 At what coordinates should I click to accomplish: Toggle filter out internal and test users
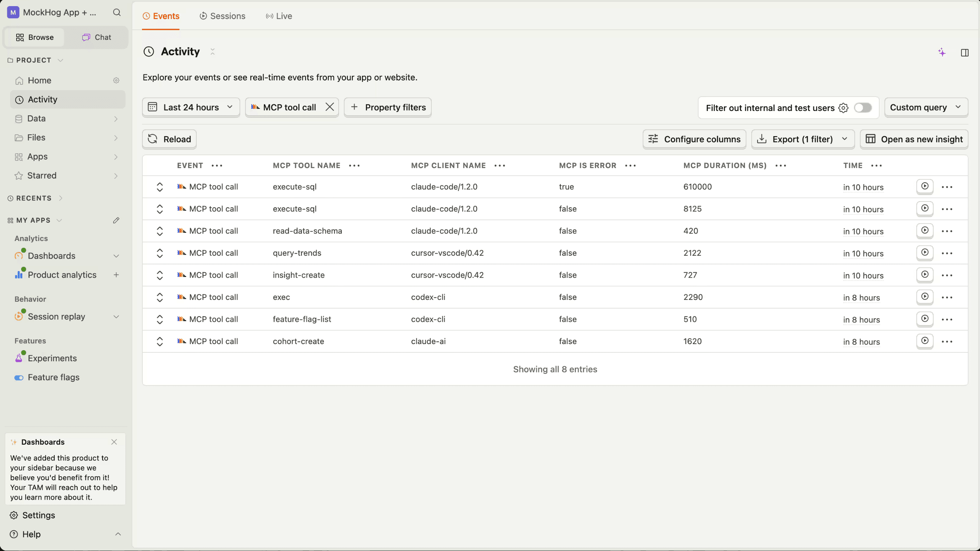(862, 107)
